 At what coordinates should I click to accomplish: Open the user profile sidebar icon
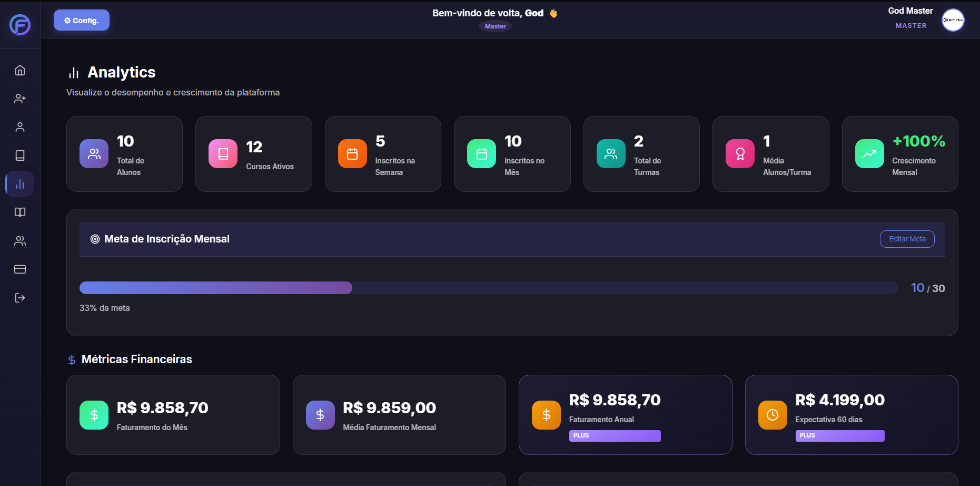point(19,127)
